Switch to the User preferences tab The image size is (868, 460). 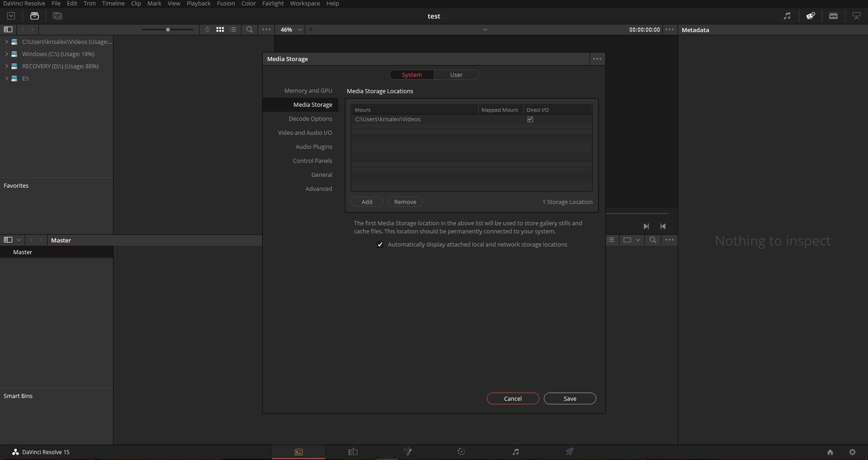click(456, 75)
